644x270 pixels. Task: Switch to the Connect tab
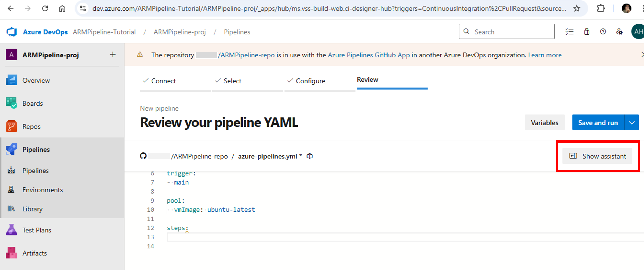click(164, 81)
